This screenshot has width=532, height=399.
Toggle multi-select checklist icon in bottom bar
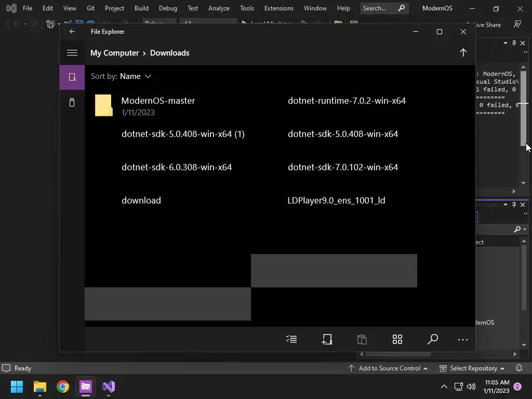[291, 339]
